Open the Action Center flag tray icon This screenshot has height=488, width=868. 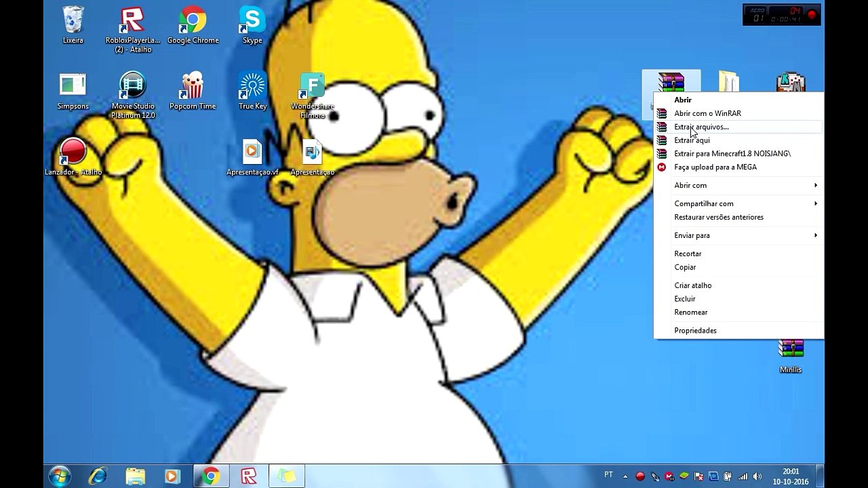click(698, 476)
